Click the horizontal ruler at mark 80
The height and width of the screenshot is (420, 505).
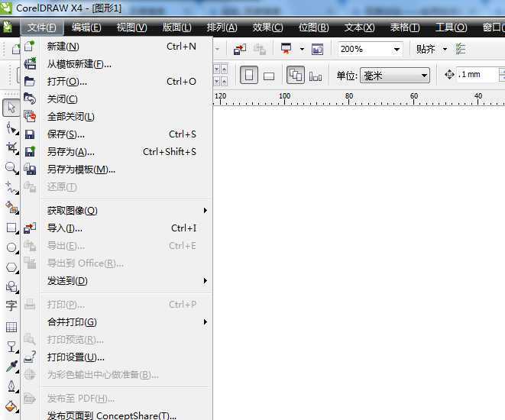[349, 98]
